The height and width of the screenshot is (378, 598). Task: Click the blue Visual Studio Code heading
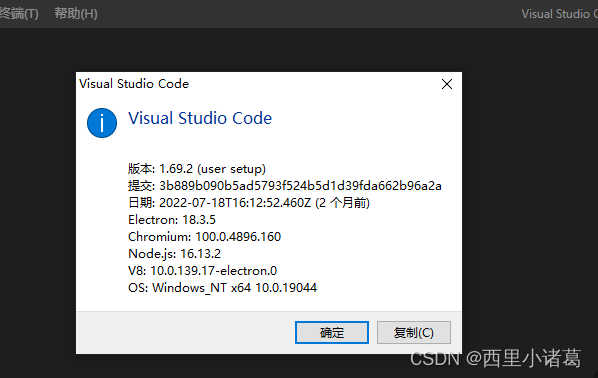pos(200,118)
